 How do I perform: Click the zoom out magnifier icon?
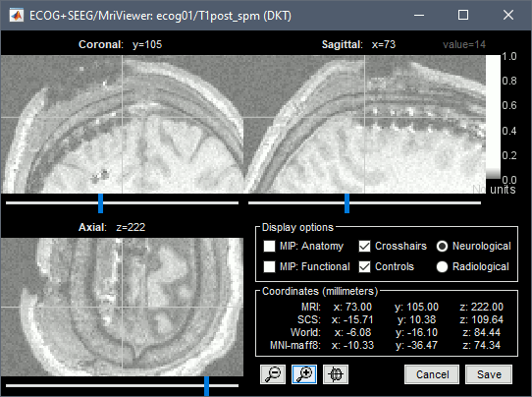click(273, 374)
